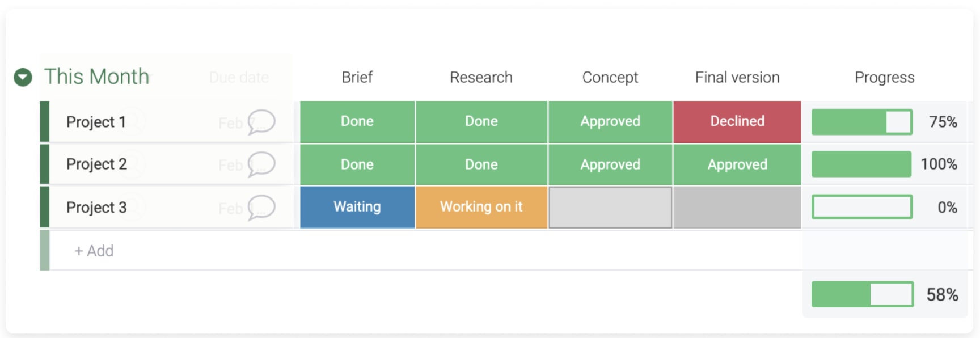Image resolution: width=980 pixels, height=338 pixels.
Task: Open Project 2 conversation bubble
Action: click(x=261, y=164)
